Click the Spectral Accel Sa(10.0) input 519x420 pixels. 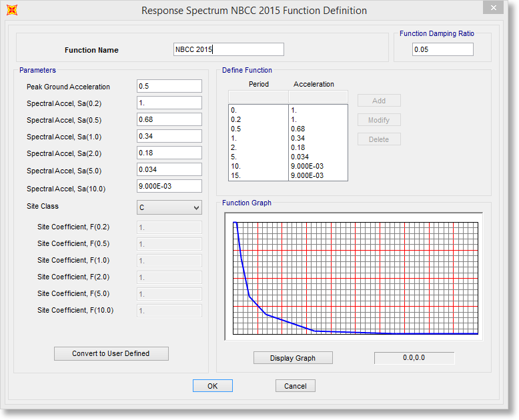tap(169, 186)
